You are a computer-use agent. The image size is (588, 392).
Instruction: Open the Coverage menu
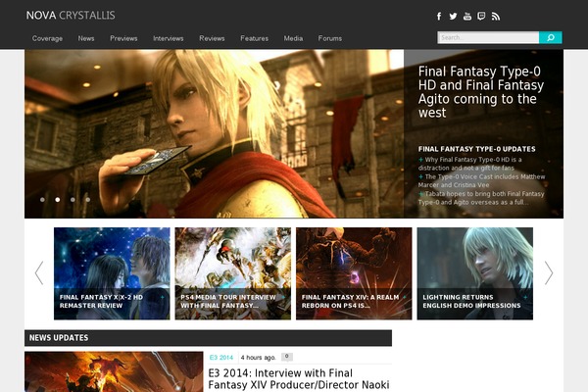47,38
